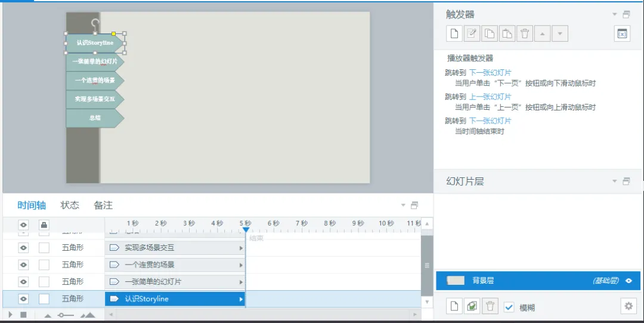Select 实现多场景交互 timeline bar
This screenshot has height=323, width=644.
point(175,248)
